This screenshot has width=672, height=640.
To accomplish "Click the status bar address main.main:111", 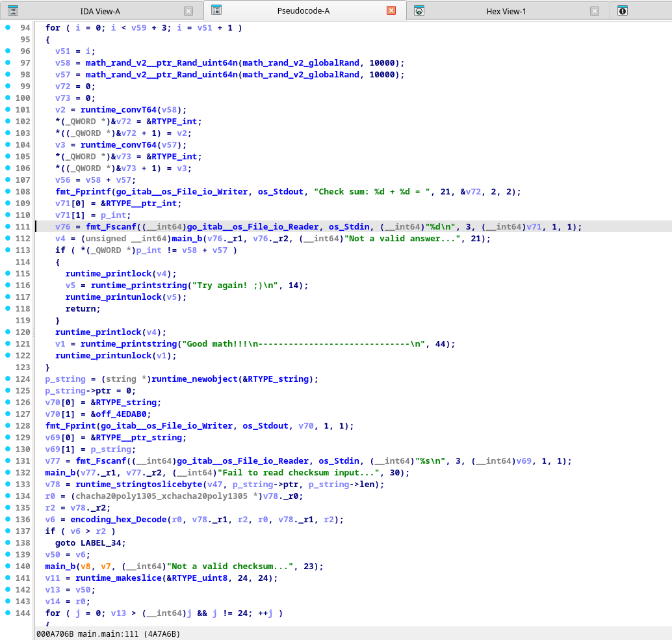I will (108, 633).
